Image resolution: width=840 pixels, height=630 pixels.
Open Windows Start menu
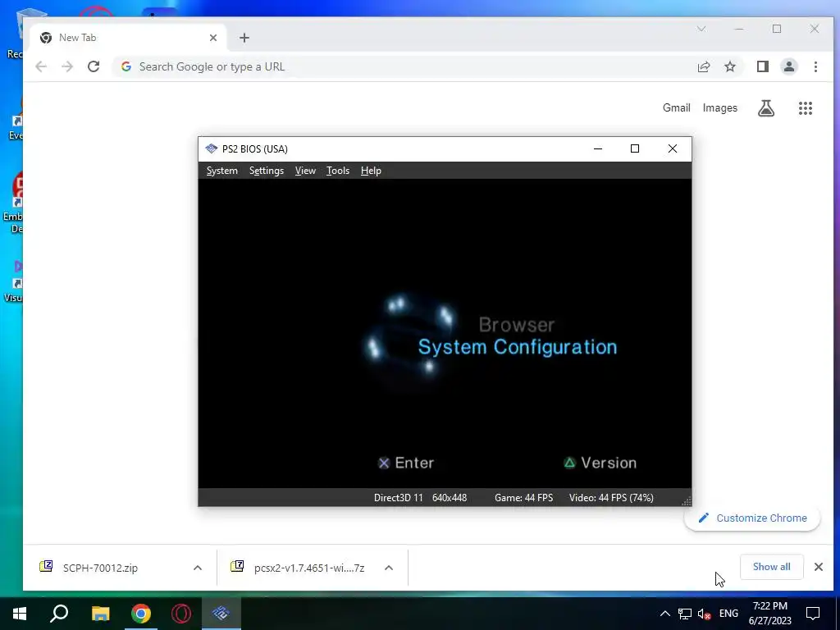20,614
